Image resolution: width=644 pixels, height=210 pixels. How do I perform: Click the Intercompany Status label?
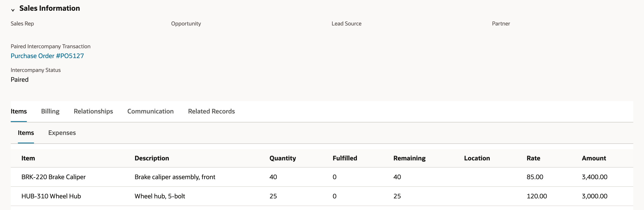click(x=36, y=70)
